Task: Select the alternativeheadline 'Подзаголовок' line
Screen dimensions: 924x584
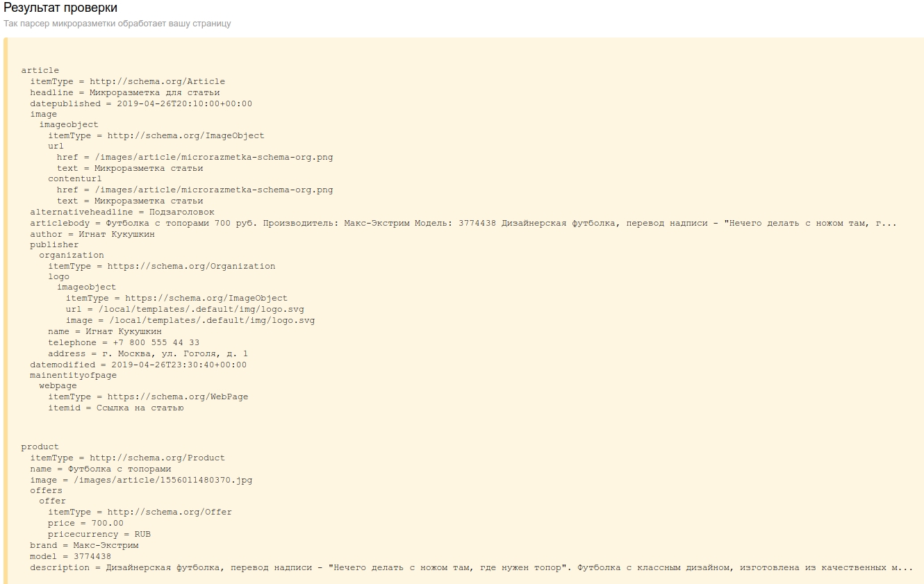Action: pyautogui.click(x=122, y=212)
